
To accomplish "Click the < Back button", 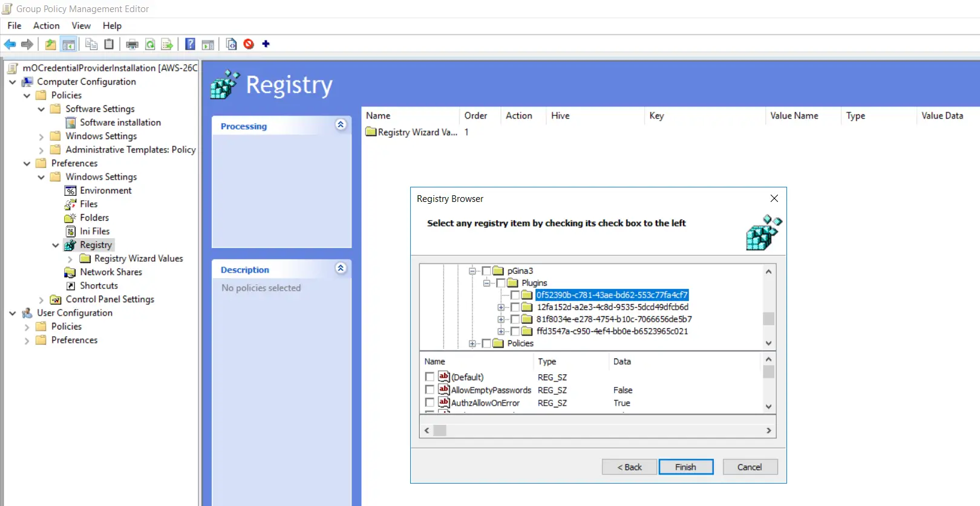I will point(629,467).
